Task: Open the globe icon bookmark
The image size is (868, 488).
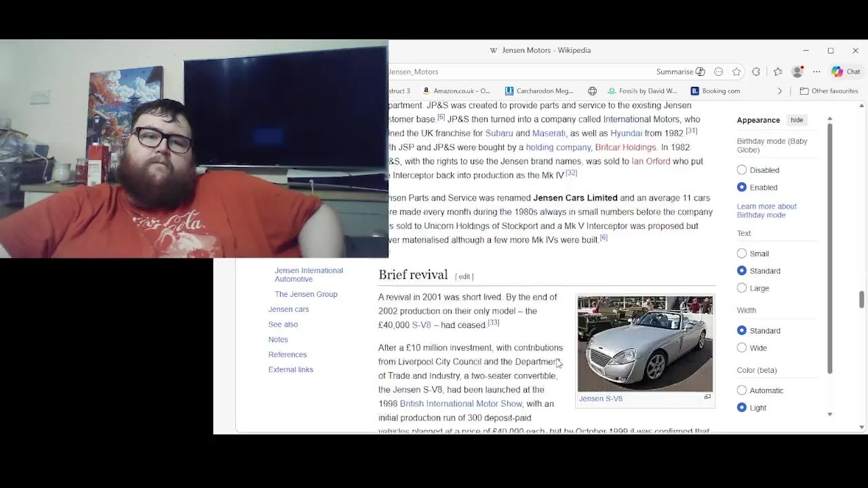Action: coord(592,91)
